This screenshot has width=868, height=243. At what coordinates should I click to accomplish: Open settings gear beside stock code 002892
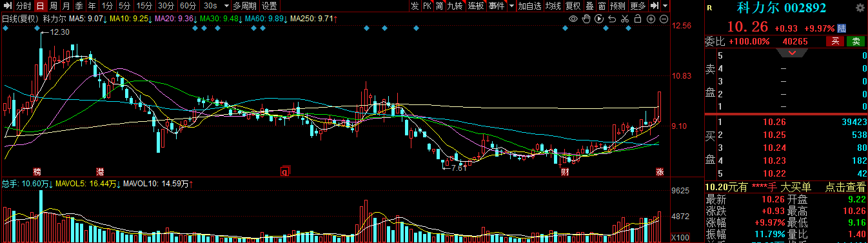coord(860,8)
